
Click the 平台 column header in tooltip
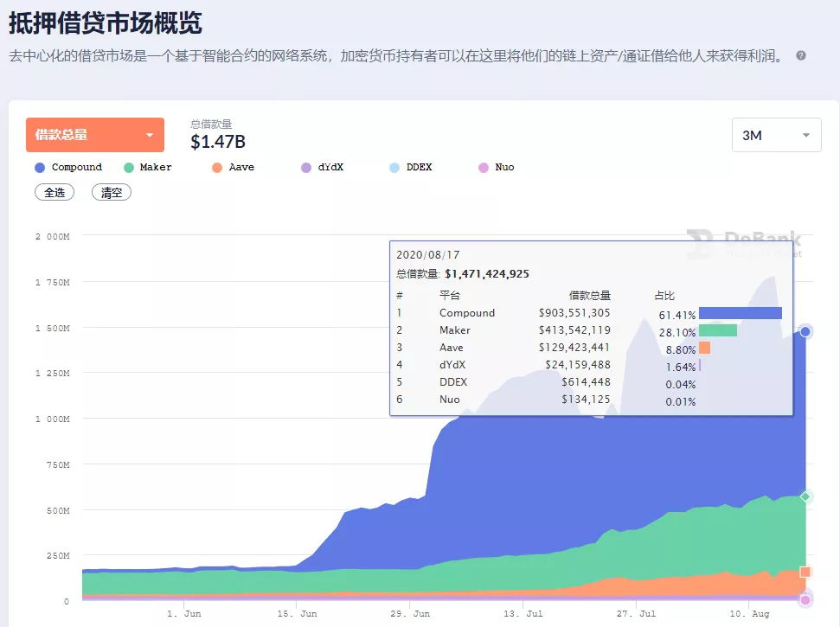pyautogui.click(x=450, y=296)
